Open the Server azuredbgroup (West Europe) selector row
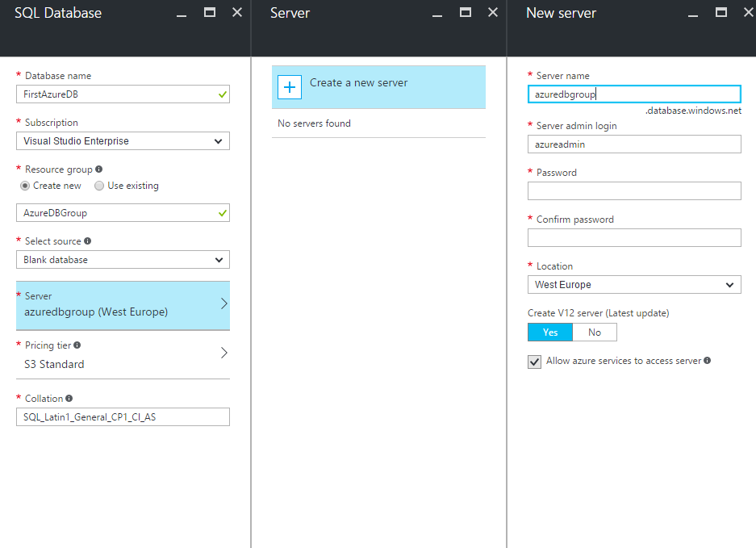This screenshot has width=756, height=548. click(123, 305)
